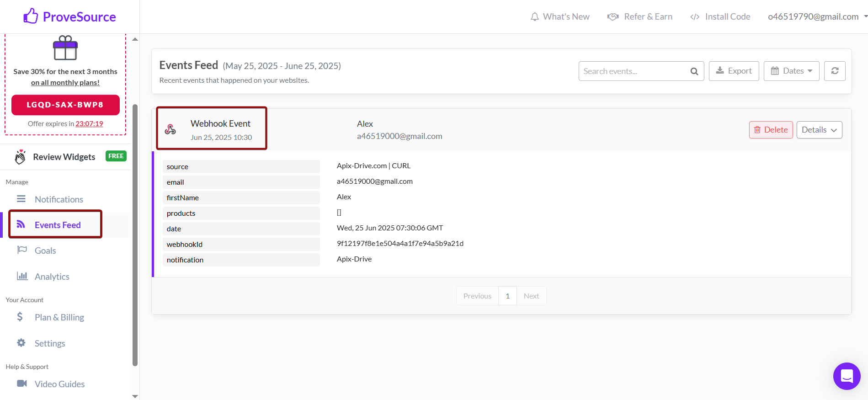Open Analytics section
Viewport: 868px width, 400px height.
[52, 277]
